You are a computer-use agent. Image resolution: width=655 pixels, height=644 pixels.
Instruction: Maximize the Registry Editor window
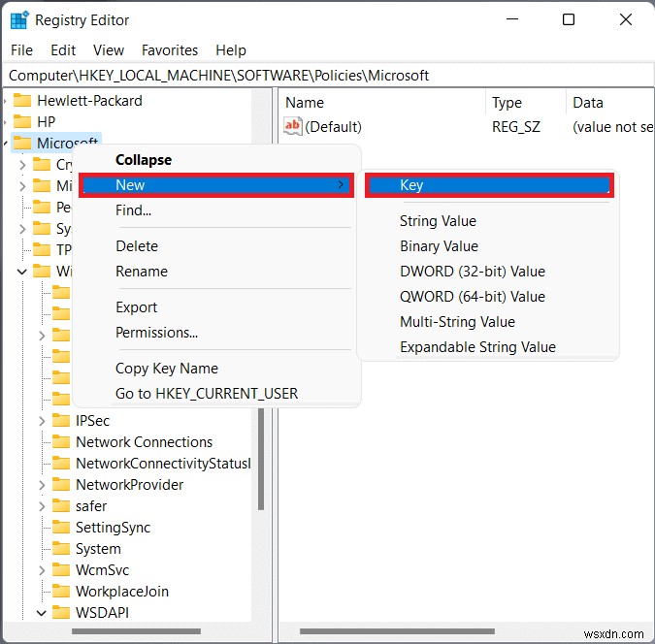tap(568, 19)
